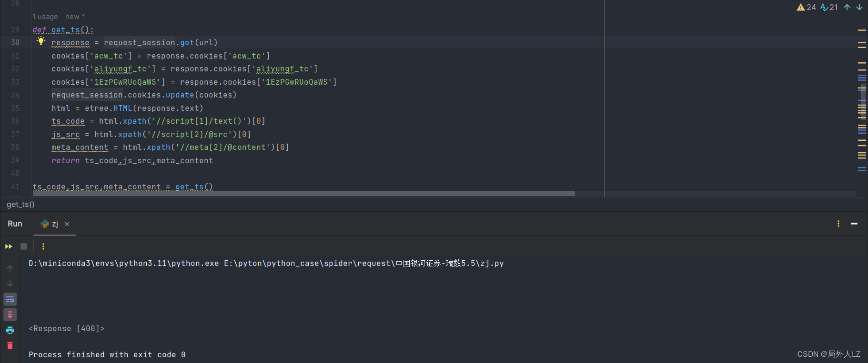Go to next highlighted error arrow
This screenshot has height=363, width=868.
pos(859,7)
